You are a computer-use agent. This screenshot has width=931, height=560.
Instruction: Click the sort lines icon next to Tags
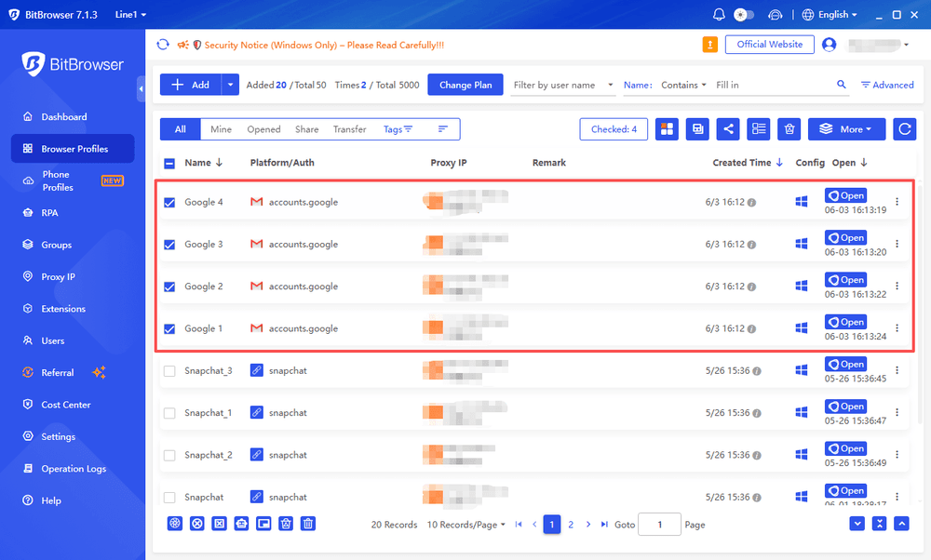pyautogui.click(x=442, y=128)
